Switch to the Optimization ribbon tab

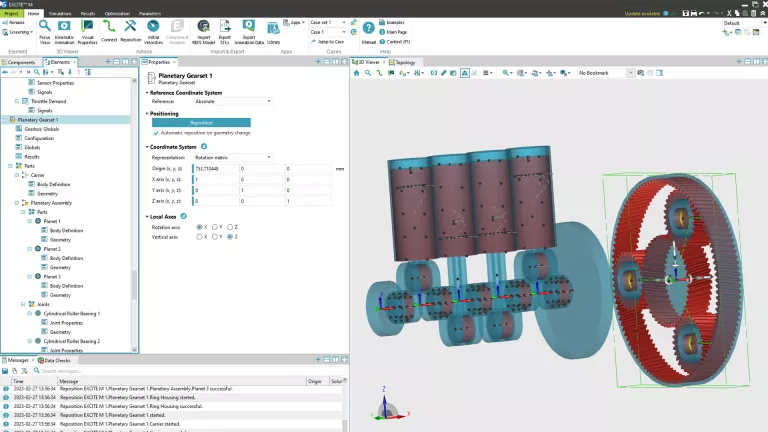tap(117, 14)
